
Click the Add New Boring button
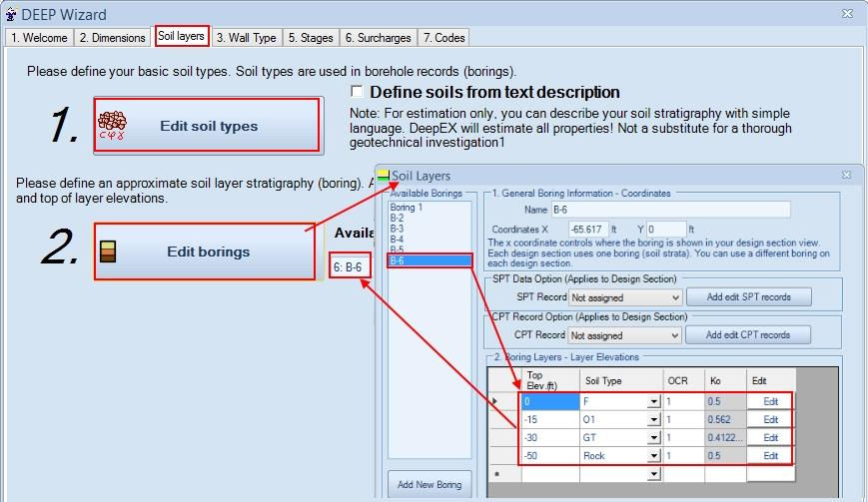click(430, 484)
